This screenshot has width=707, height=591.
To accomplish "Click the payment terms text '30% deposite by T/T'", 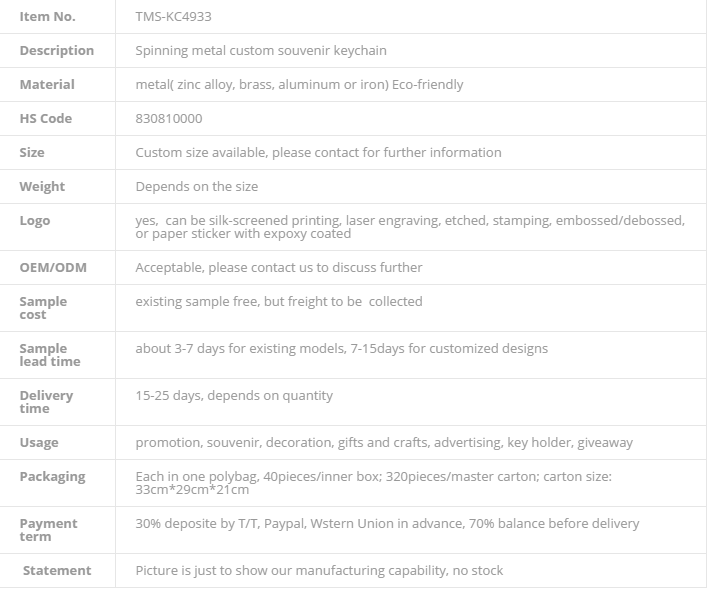I will (x=387, y=523).
